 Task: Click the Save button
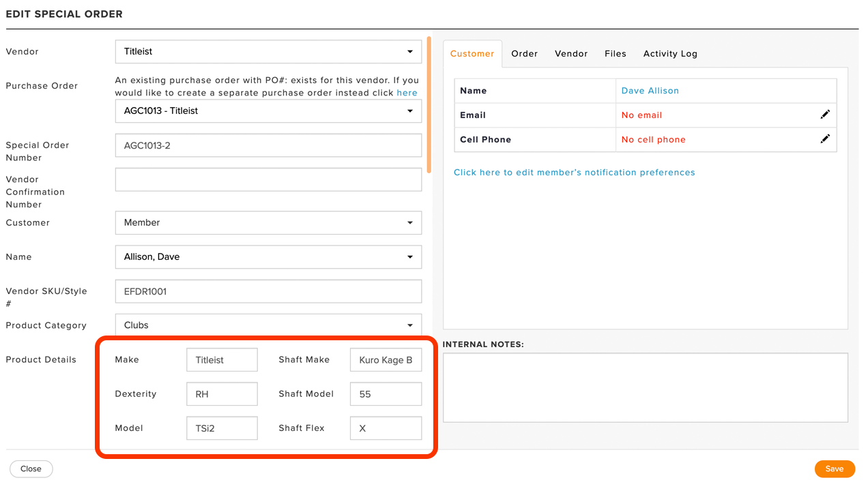[835, 468]
